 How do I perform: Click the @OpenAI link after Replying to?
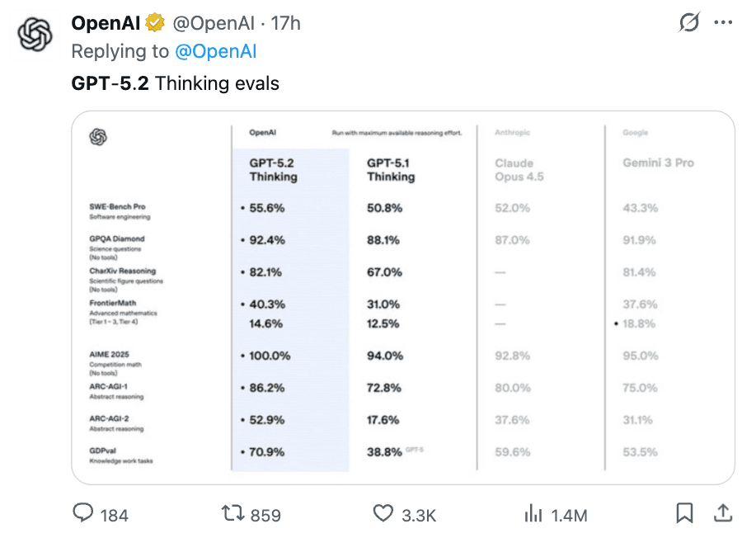click(216, 52)
